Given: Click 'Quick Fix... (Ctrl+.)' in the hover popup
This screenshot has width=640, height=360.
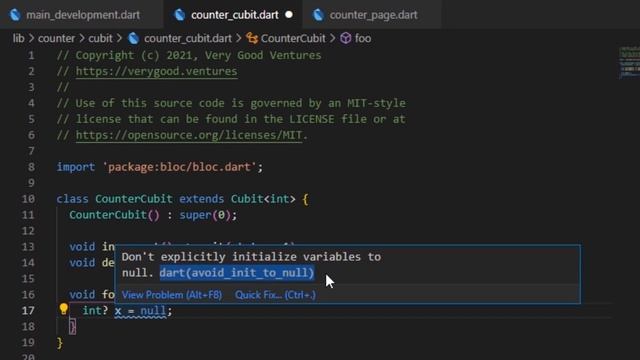Looking at the screenshot, I should pos(275,295).
